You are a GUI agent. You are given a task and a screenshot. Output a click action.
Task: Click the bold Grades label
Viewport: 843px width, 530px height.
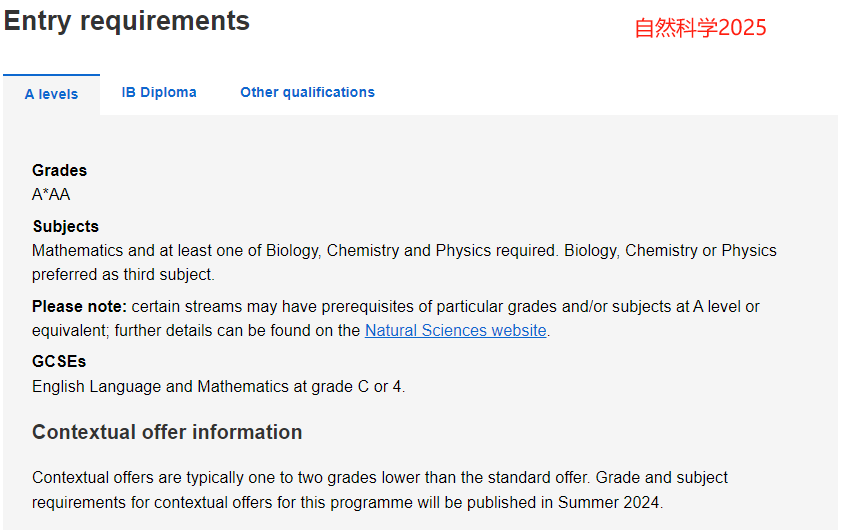pyautogui.click(x=59, y=170)
